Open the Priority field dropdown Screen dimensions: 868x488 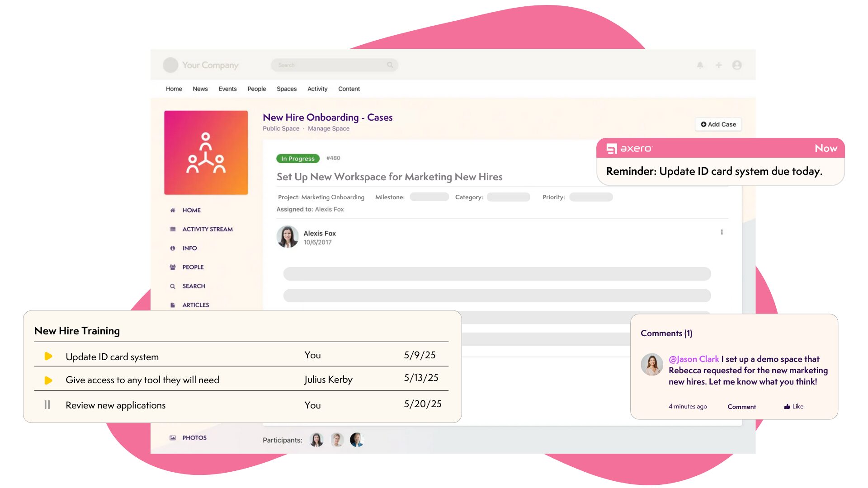(x=591, y=197)
